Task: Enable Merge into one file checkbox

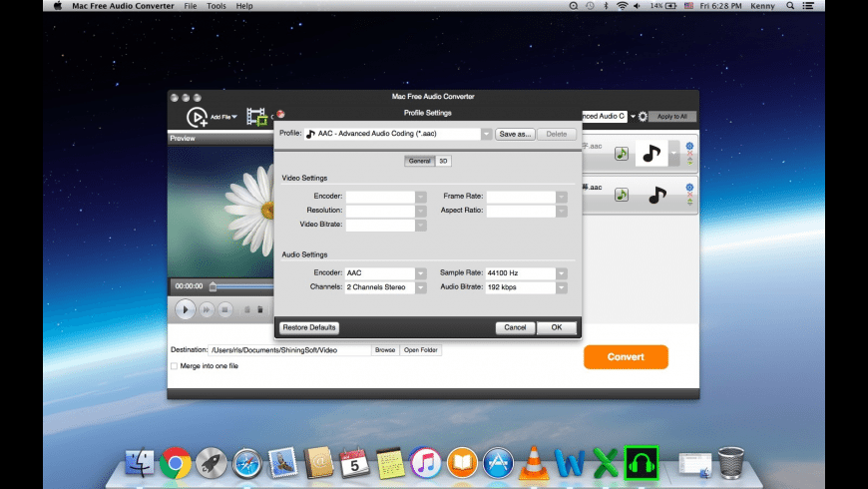Action: (x=174, y=366)
